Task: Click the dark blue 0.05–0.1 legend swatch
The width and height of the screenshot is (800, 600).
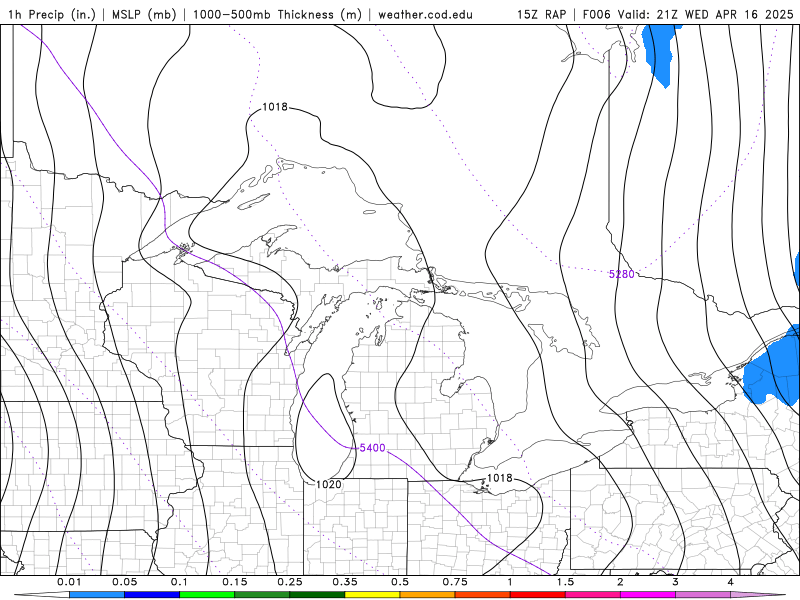Action: click(152, 595)
